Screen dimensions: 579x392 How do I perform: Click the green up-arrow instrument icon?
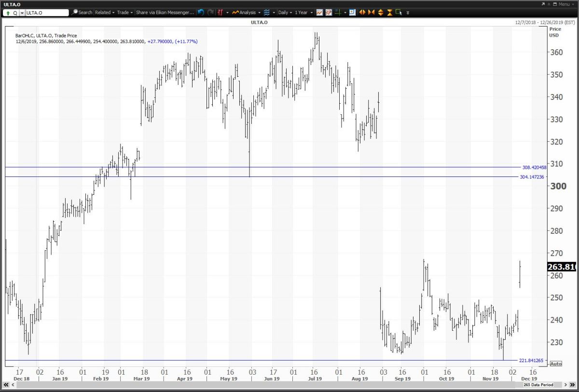point(8,13)
